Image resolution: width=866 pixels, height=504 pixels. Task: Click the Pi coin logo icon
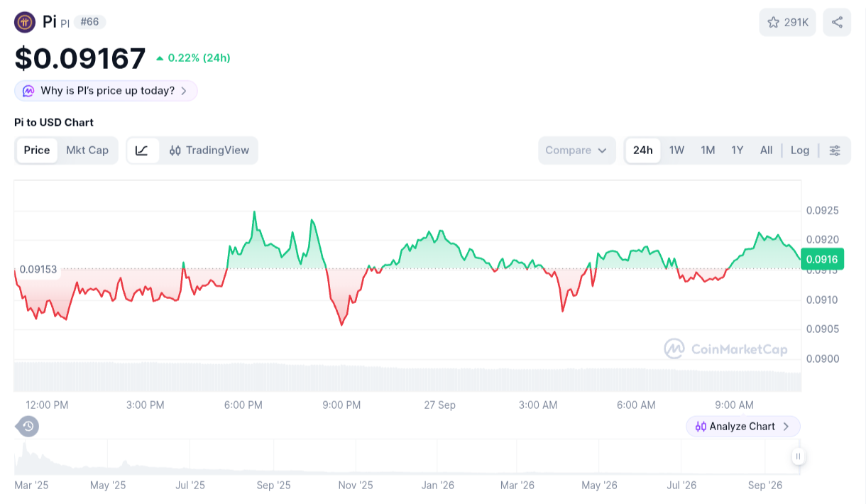(25, 22)
